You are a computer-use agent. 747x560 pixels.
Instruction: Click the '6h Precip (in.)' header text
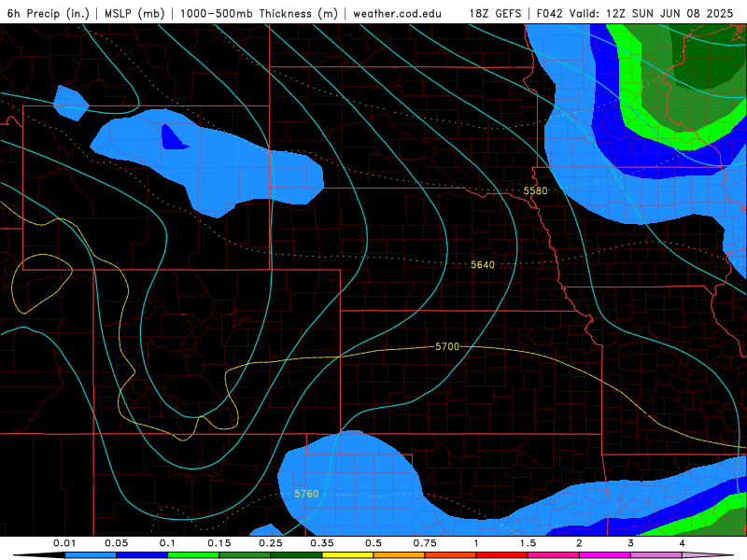[x=48, y=13]
